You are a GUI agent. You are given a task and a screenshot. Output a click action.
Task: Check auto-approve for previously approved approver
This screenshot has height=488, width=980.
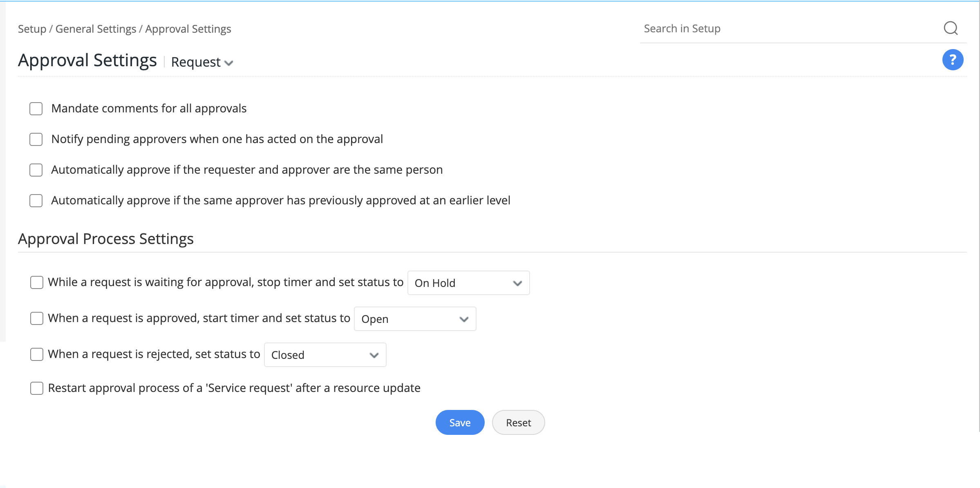click(36, 200)
